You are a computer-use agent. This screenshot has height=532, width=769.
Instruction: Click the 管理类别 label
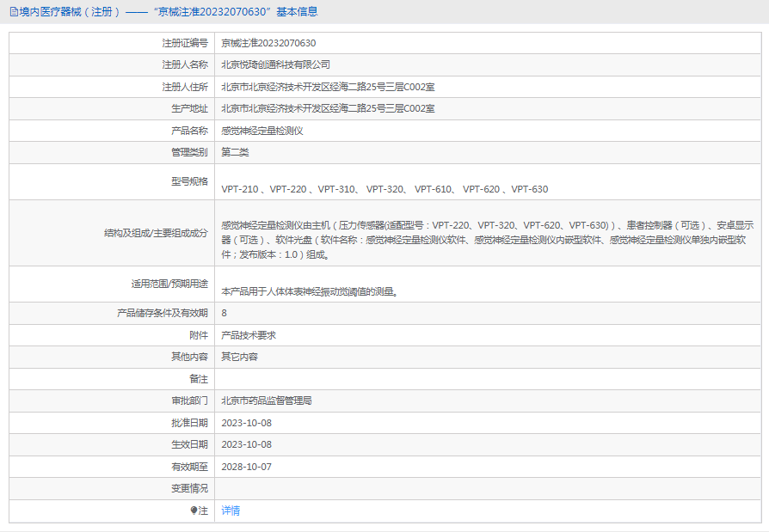(x=189, y=152)
